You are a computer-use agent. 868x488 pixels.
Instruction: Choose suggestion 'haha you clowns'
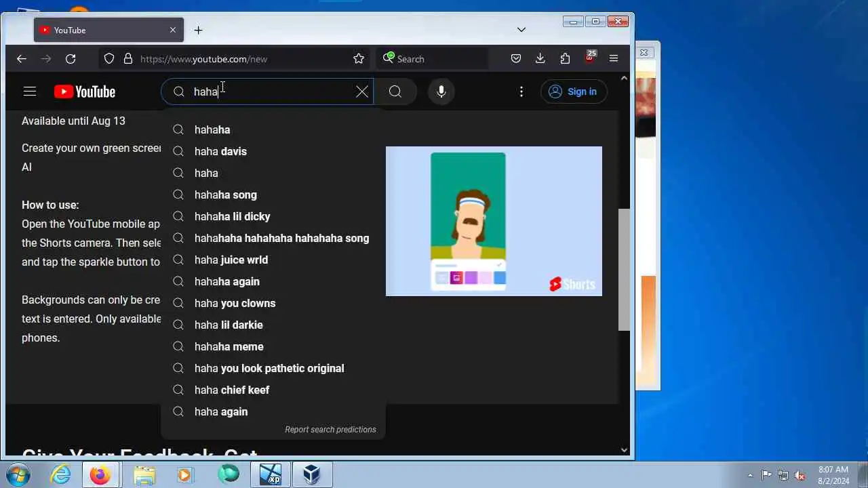(273, 303)
